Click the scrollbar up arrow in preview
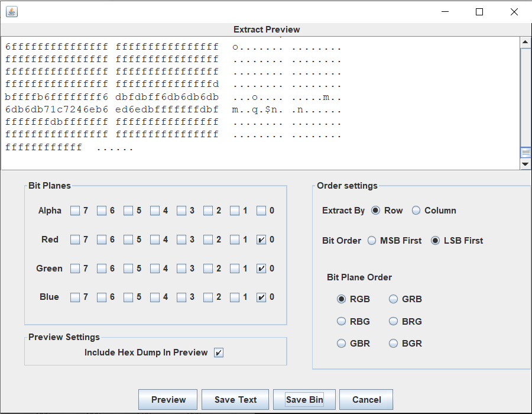 pyautogui.click(x=525, y=42)
